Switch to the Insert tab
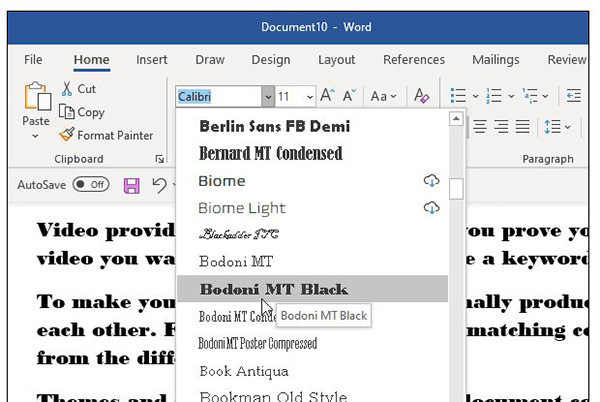 point(151,60)
